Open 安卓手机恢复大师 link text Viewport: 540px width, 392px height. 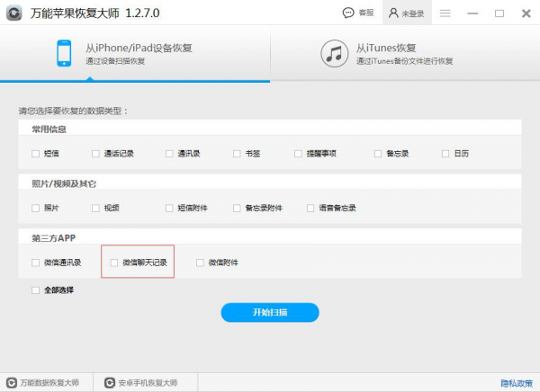click(x=148, y=383)
